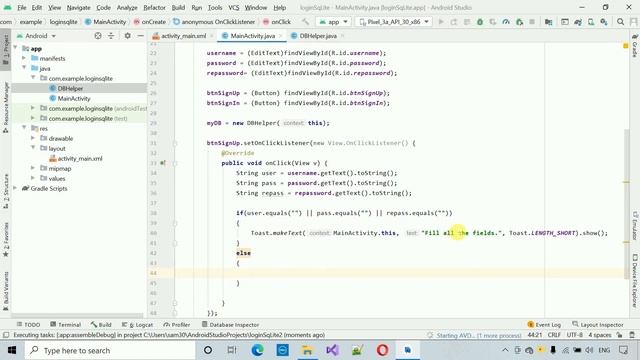
Task: Collapse the app module tree node
Action: pyautogui.click(x=16, y=48)
